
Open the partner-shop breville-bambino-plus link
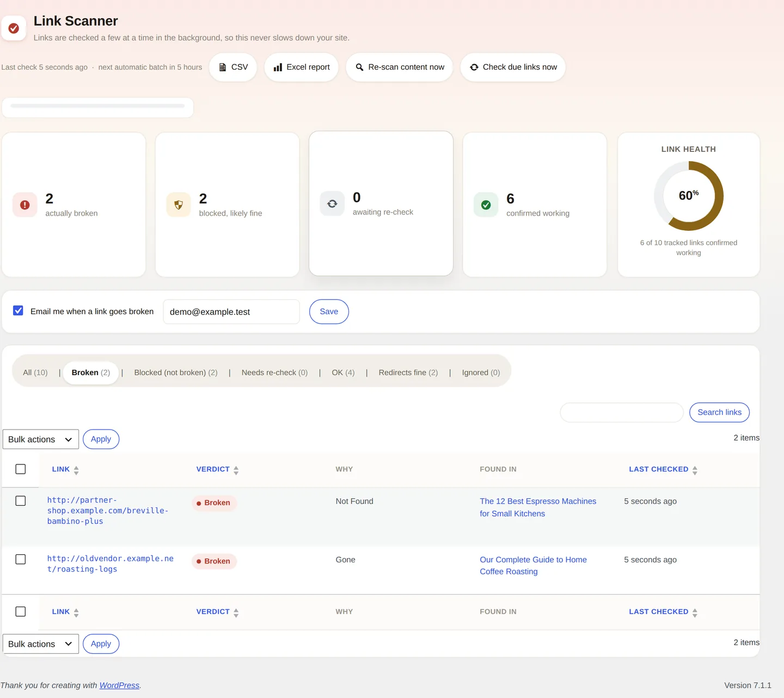pos(108,511)
